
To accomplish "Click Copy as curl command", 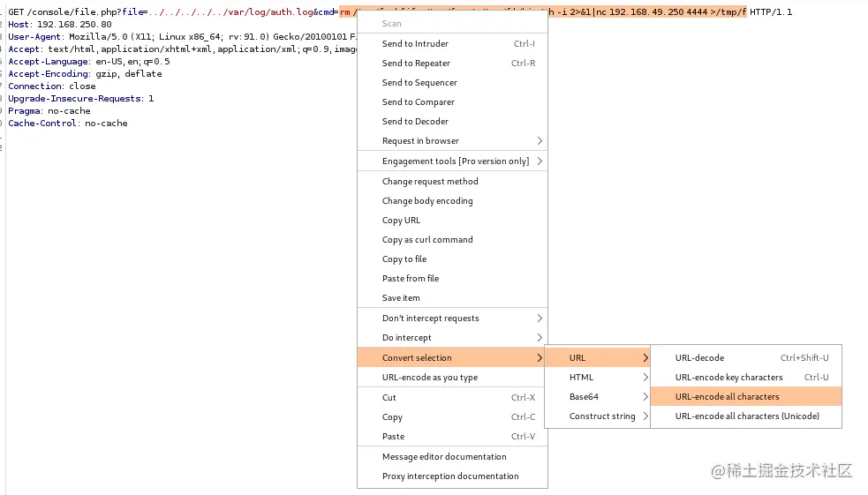I will tap(452, 239).
